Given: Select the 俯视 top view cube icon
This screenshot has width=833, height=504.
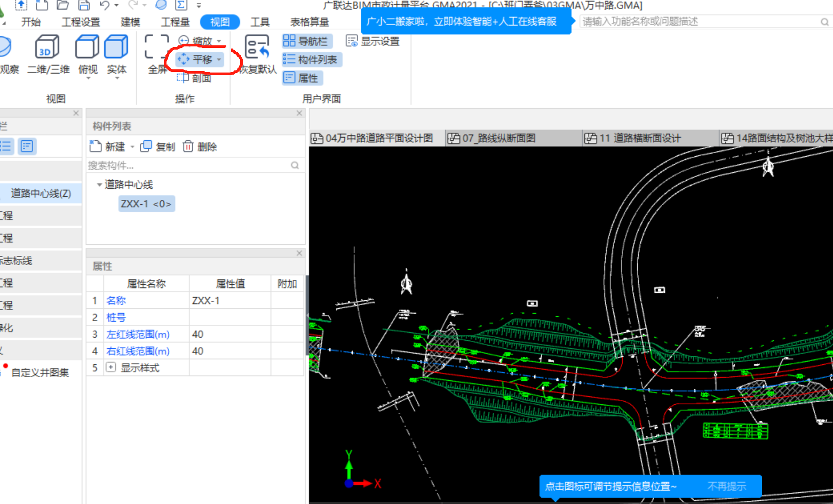Looking at the screenshot, I should pyautogui.click(x=88, y=47).
